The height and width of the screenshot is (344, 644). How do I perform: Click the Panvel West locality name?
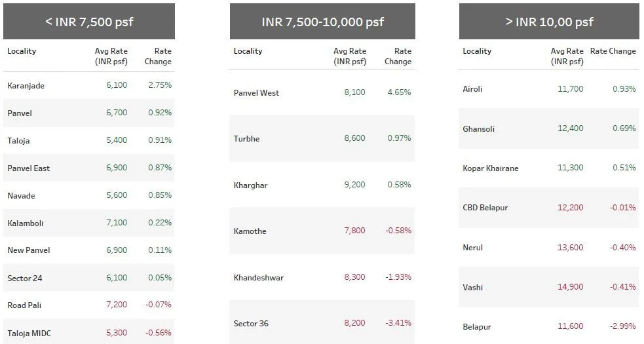256,93
